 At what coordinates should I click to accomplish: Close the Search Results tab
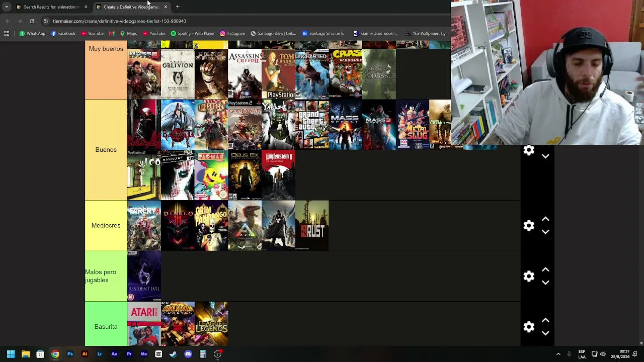pyautogui.click(x=86, y=7)
